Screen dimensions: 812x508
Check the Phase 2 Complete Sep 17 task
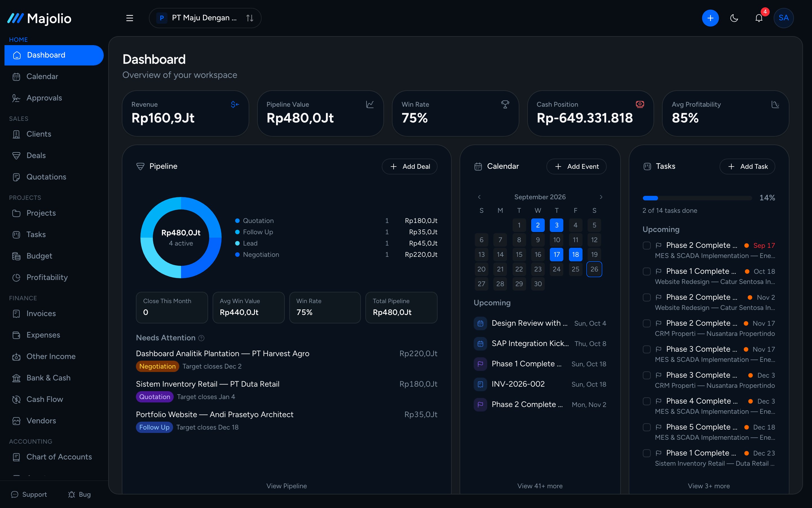[646, 246]
